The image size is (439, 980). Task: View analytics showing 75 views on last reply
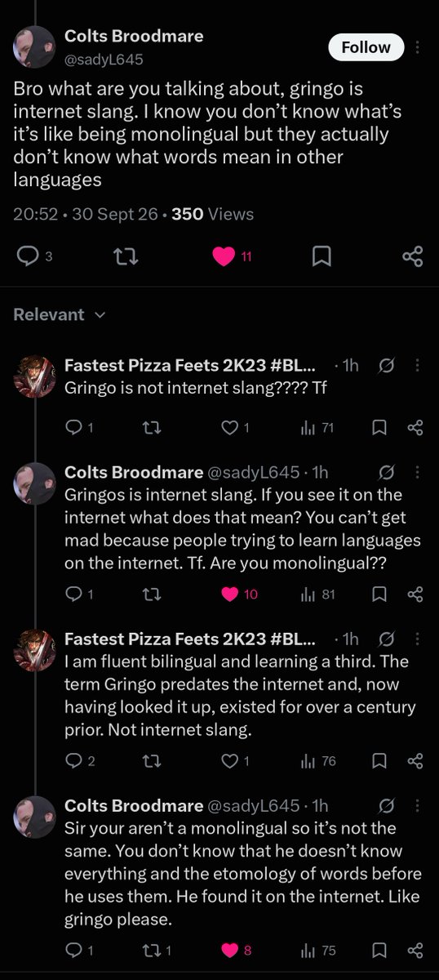tap(318, 950)
